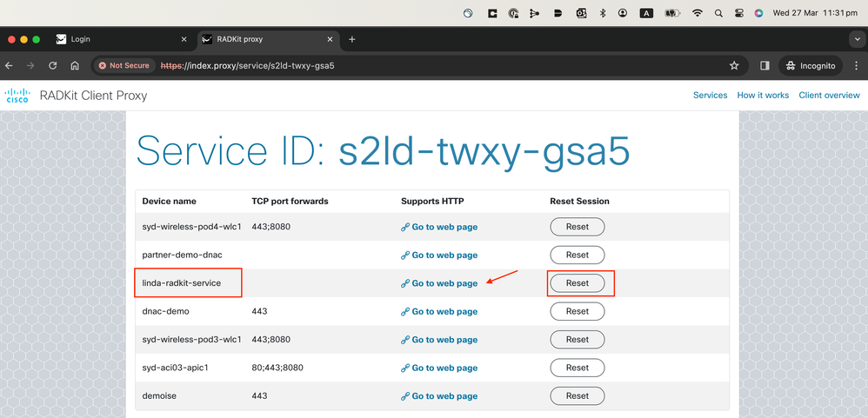The height and width of the screenshot is (418, 868).
Task: Reset session for syd-wireless-pod3-wlc1
Action: point(577,340)
